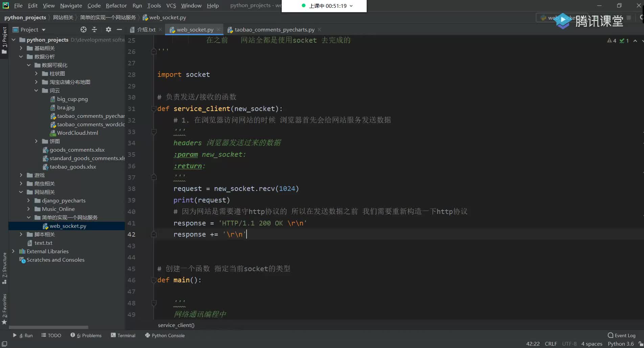The width and height of the screenshot is (644, 348).
Task: Click python_projects breadcrumb
Action: 25,18
